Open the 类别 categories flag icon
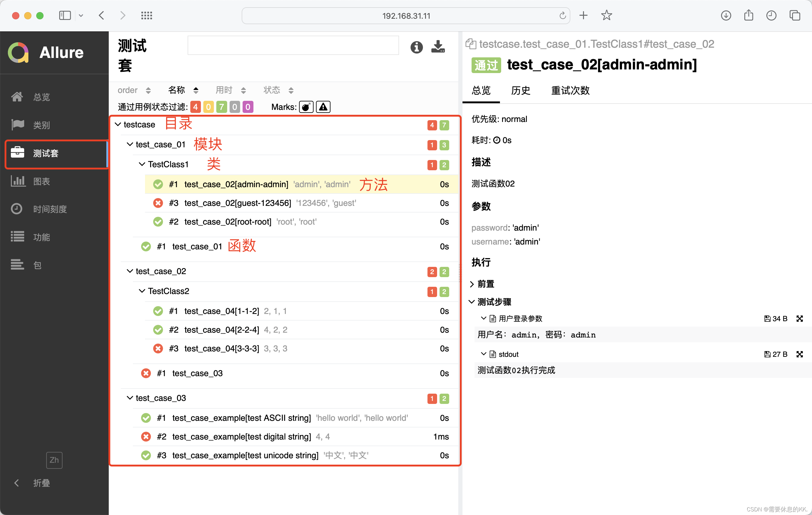 pos(17,125)
